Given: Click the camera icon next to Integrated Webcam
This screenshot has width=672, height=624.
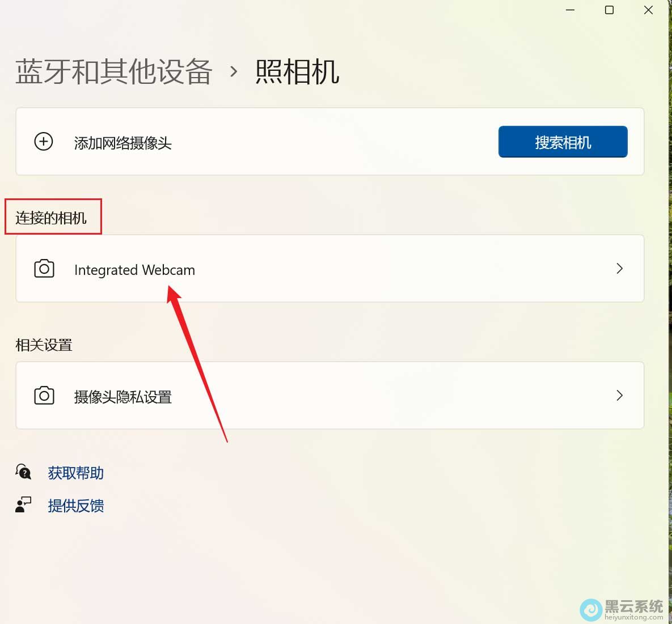Looking at the screenshot, I should coord(44,269).
